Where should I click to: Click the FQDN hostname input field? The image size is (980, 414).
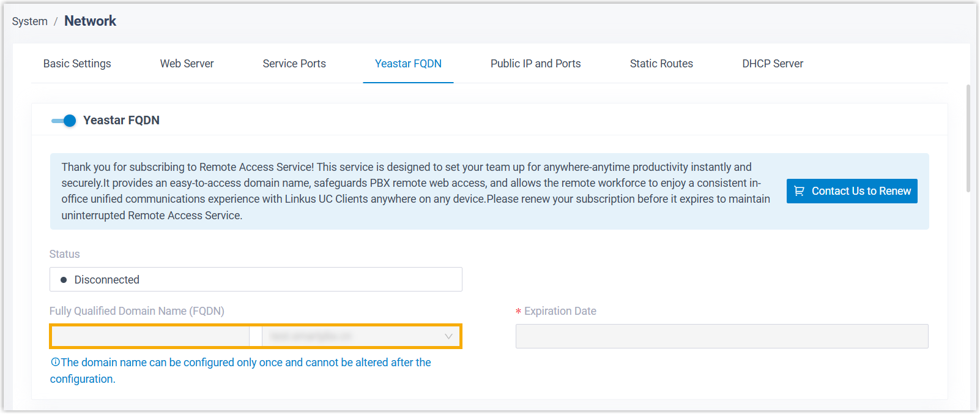(150, 336)
